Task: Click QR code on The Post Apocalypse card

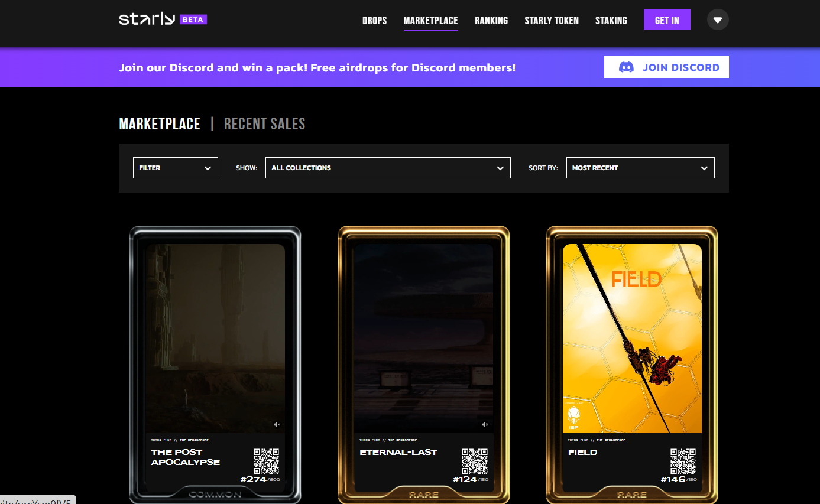Action: tap(267, 461)
